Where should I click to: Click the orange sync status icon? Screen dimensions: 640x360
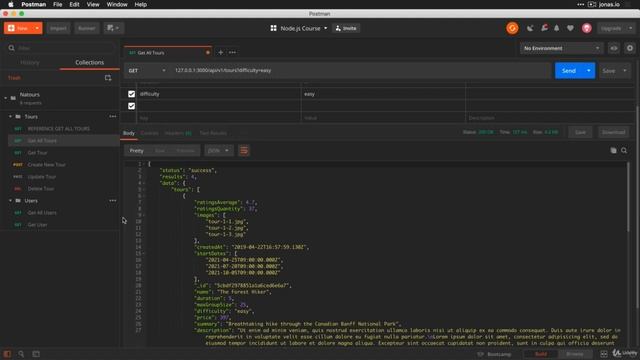click(512, 28)
